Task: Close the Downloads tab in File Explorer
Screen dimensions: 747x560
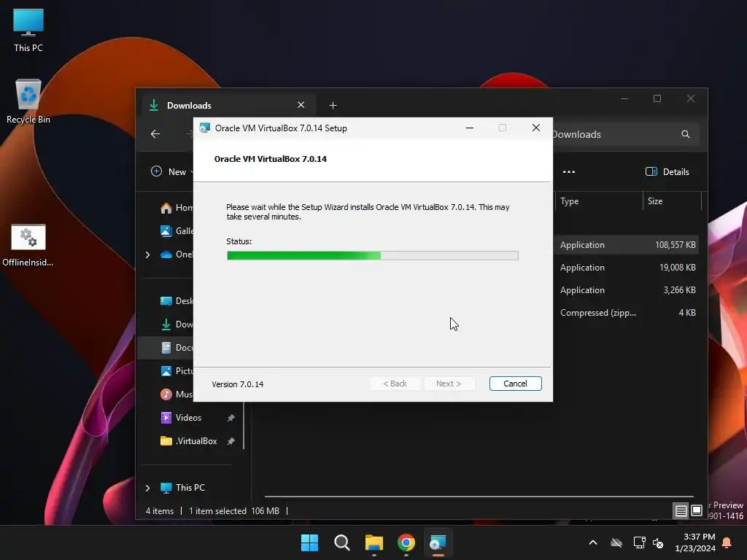Action: pos(301,105)
